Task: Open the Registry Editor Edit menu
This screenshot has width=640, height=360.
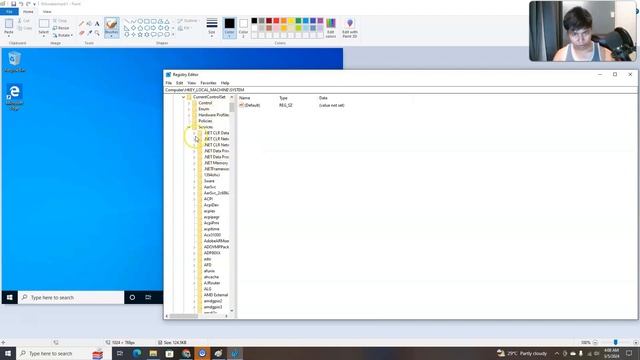Action: tap(180, 83)
